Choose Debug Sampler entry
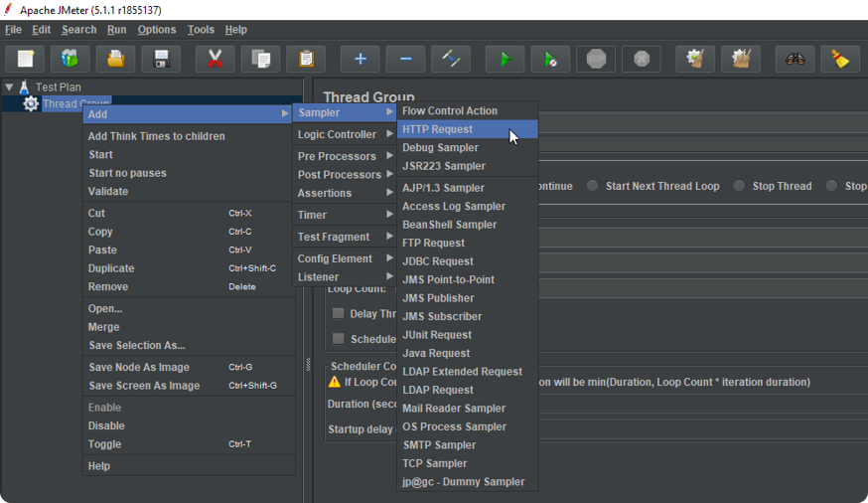Screen dimensions: 868x503 click(467, 147)
